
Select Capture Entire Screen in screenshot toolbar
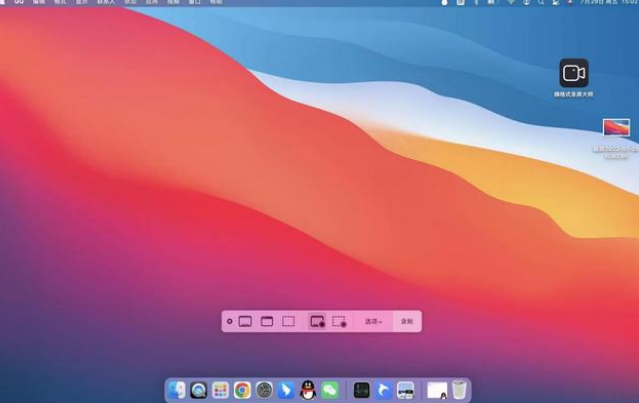pos(245,321)
